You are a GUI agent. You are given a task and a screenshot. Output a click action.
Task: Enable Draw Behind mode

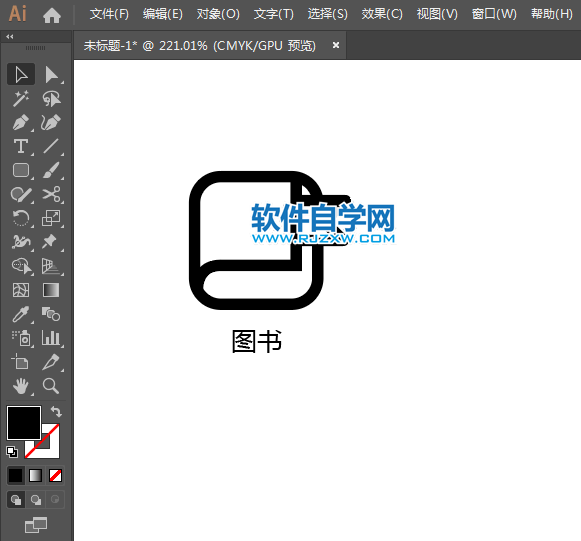tap(36, 500)
